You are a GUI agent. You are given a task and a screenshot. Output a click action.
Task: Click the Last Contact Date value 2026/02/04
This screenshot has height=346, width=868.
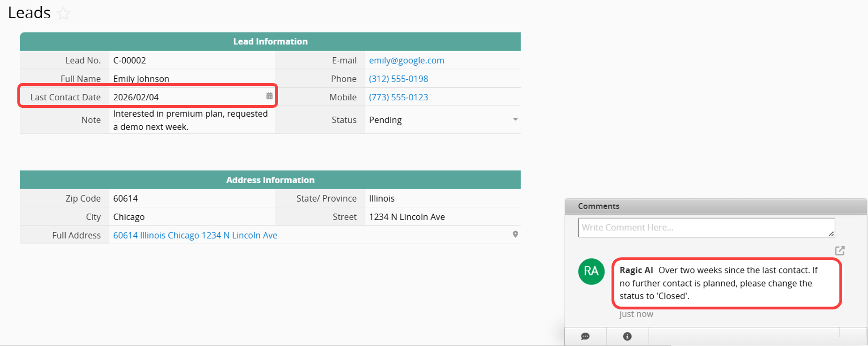[136, 97]
